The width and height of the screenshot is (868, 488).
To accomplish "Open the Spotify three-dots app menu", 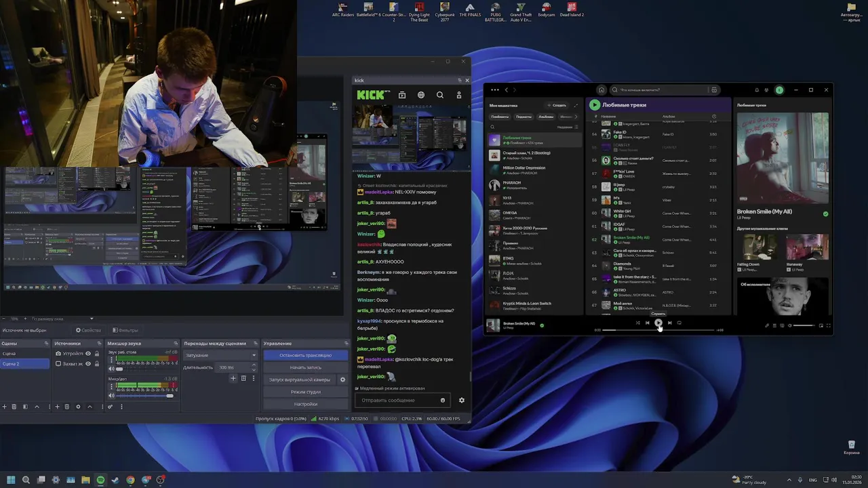I will click(495, 89).
